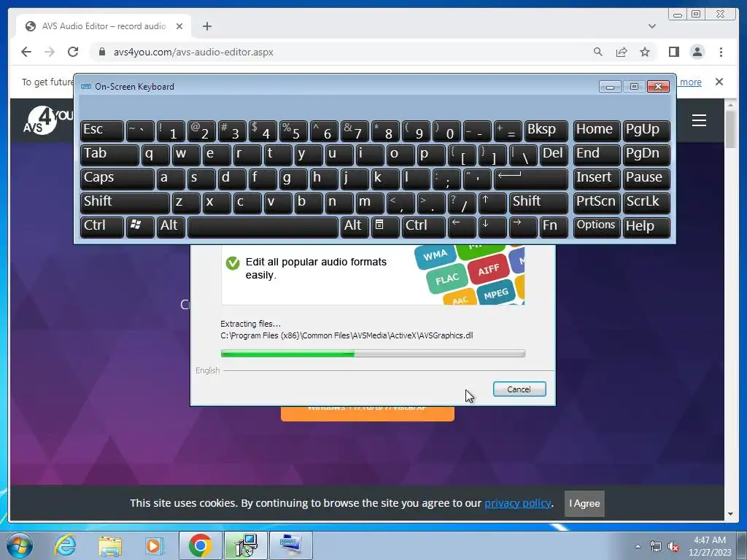Tap the right arrow key on keyboard
Viewport: 747px width, 560px height.
coord(522,227)
